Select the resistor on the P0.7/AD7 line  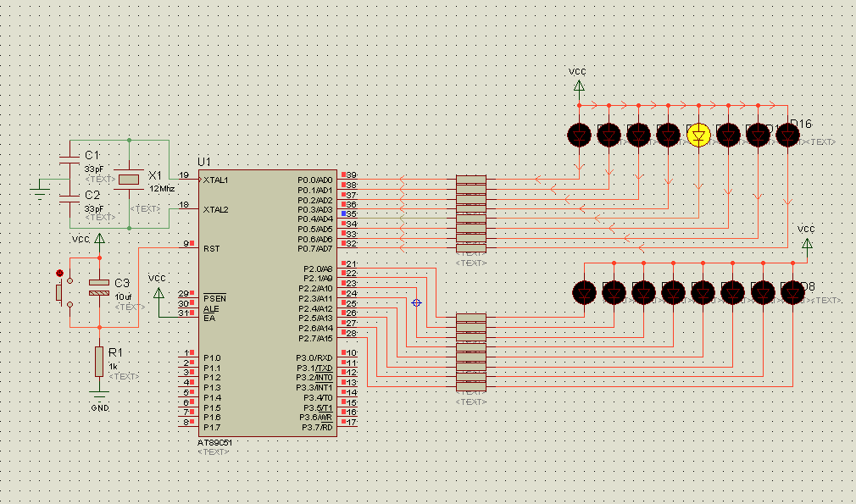[471, 248]
